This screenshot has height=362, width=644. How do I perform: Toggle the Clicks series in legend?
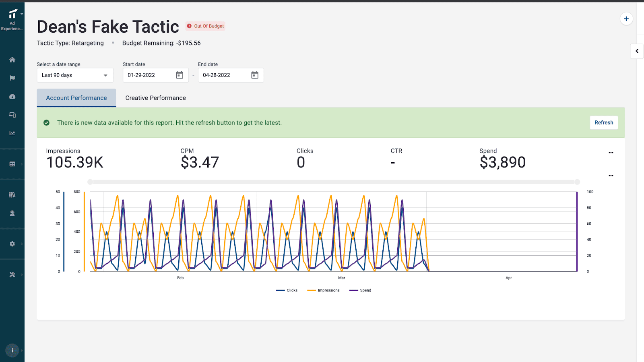(x=287, y=290)
